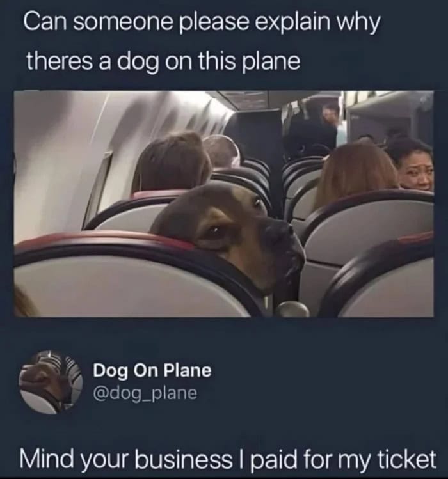Click the word 'business' in the reply

click(184, 459)
